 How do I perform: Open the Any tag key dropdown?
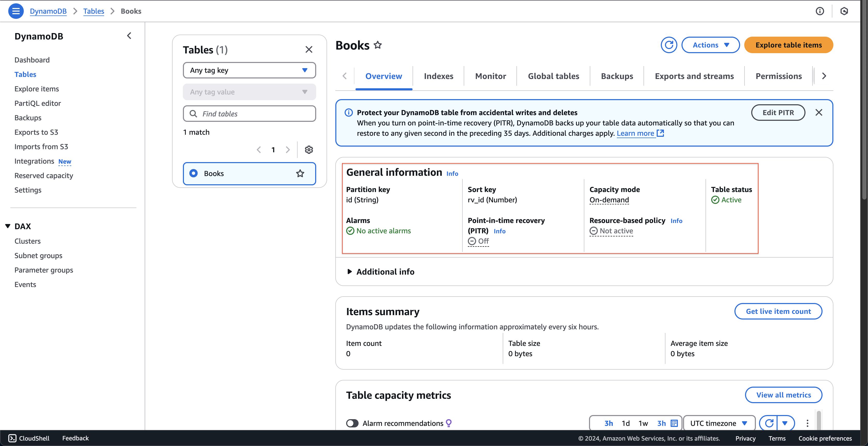[x=249, y=70]
